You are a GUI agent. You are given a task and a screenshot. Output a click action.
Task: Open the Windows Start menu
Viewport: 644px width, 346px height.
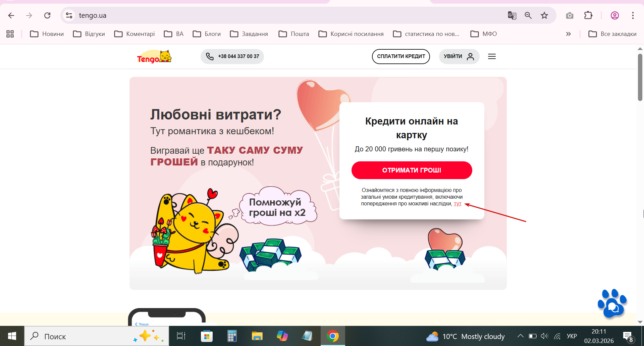pos(12,336)
